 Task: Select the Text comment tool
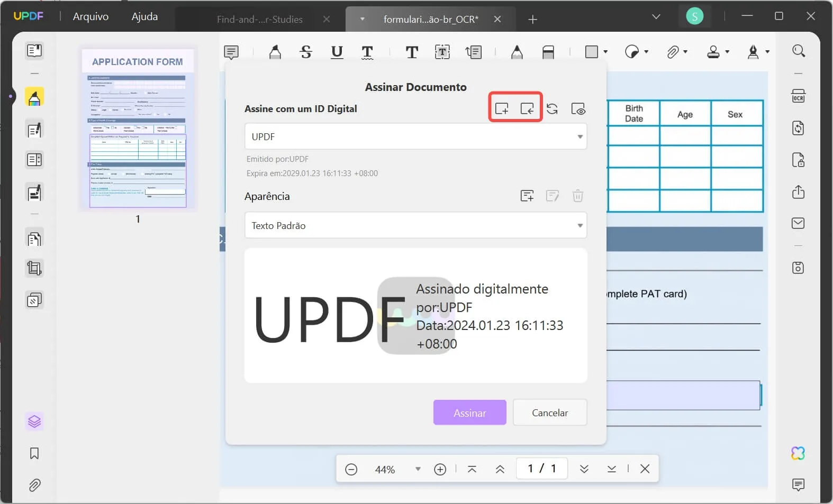tap(412, 52)
